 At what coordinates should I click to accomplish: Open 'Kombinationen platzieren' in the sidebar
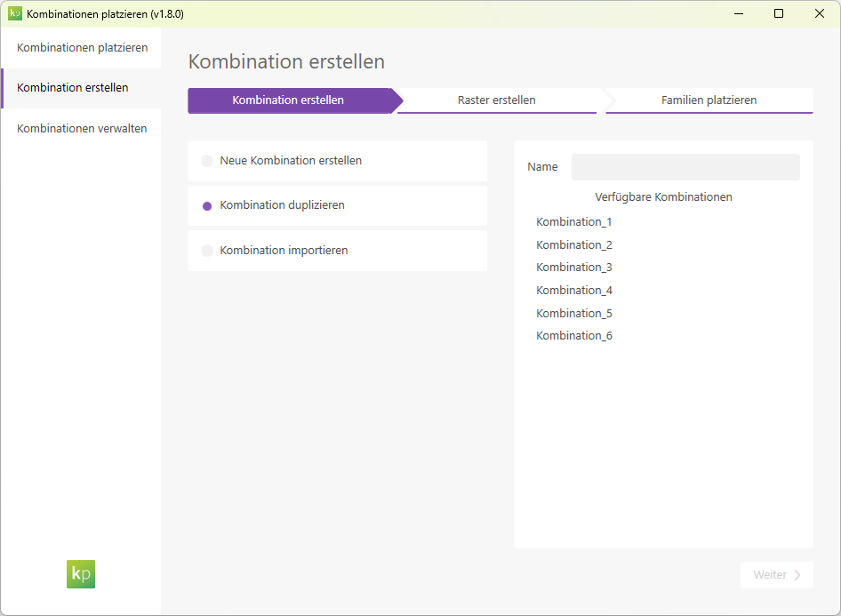coord(80,48)
